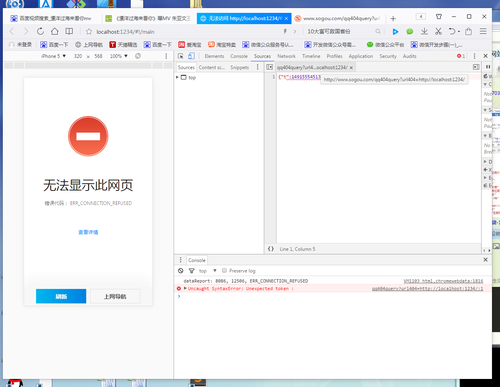Open the browser hamburger menu
This screenshot has width=500, height=387.
click(x=483, y=31)
